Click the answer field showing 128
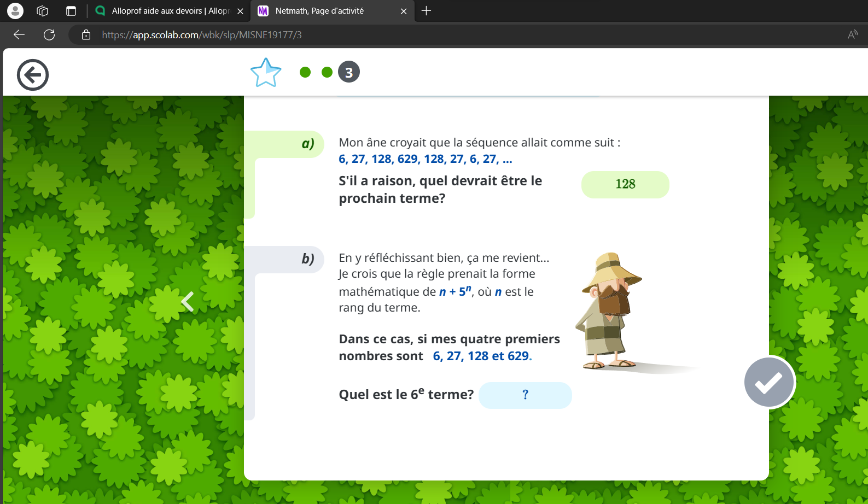Screen dimensions: 868x504 pyautogui.click(x=625, y=185)
